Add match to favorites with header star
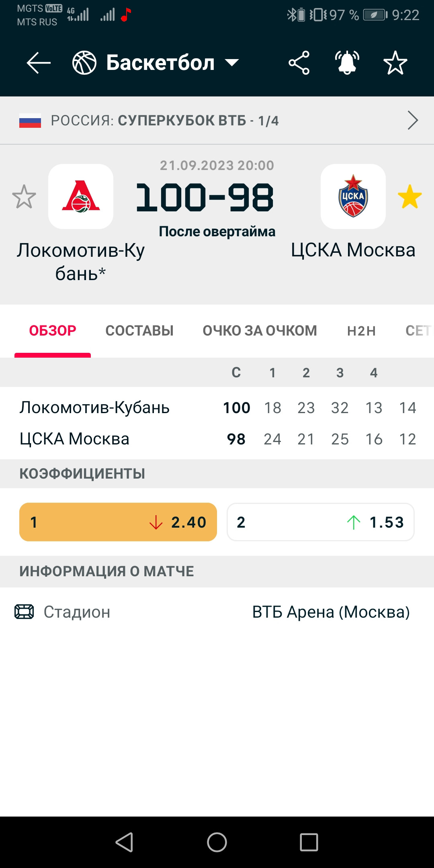Viewport: 434px width, 868px height. click(395, 63)
